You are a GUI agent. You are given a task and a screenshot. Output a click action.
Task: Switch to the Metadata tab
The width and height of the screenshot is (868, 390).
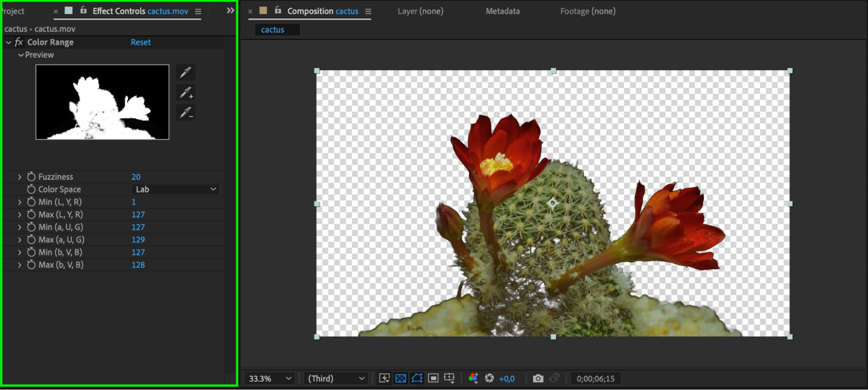502,11
